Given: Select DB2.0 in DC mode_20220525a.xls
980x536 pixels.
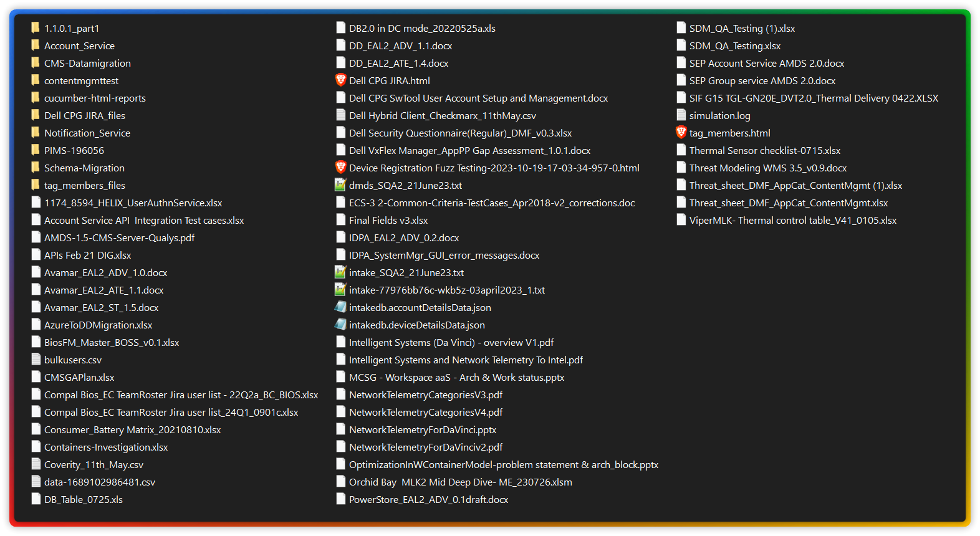Looking at the screenshot, I should tap(423, 28).
